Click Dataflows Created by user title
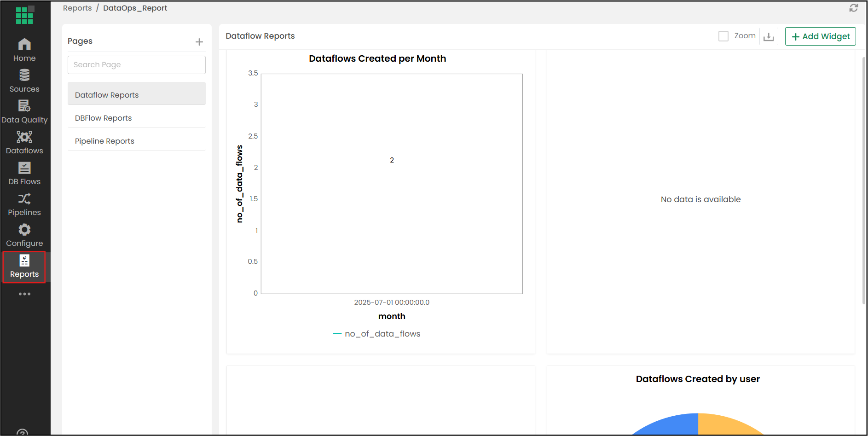868x436 pixels. click(698, 379)
